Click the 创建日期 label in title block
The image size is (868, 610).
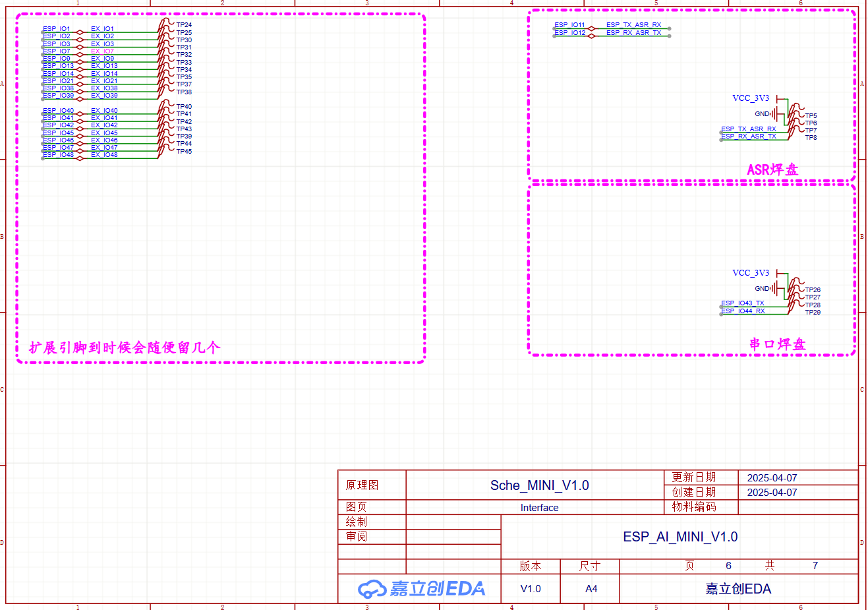pos(694,493)
